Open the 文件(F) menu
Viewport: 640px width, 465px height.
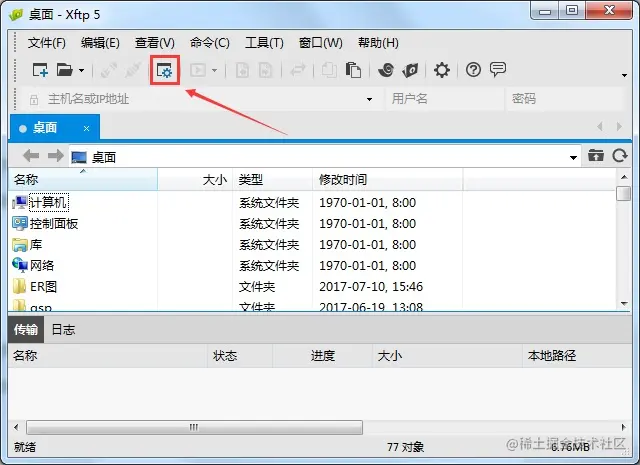coord(47,42)
